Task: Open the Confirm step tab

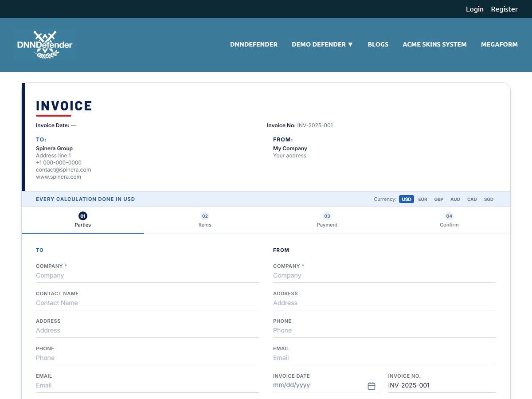Action: pos(449,220)
